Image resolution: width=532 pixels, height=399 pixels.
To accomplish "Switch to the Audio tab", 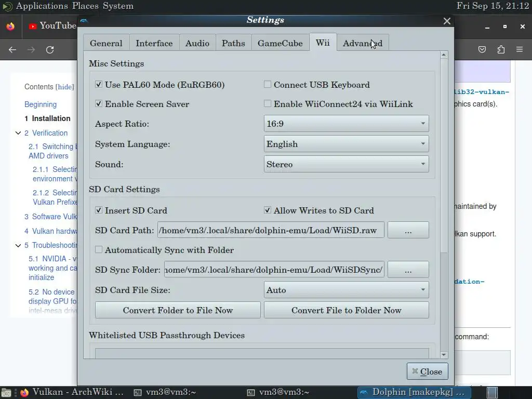I will click(197, 43).
